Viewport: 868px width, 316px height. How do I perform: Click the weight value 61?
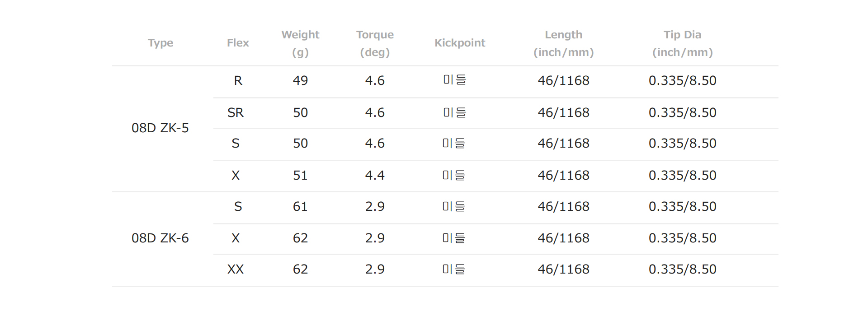[300, 207]
